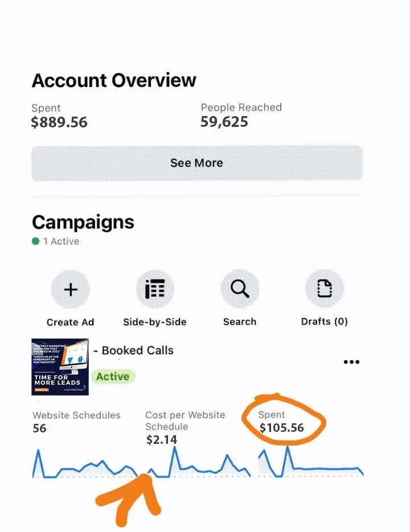Image resolution: width=410 pixels, height=532 pixels.
Task: Click the People Reached 59,625 figure
Action: click(x=224, y=121)
